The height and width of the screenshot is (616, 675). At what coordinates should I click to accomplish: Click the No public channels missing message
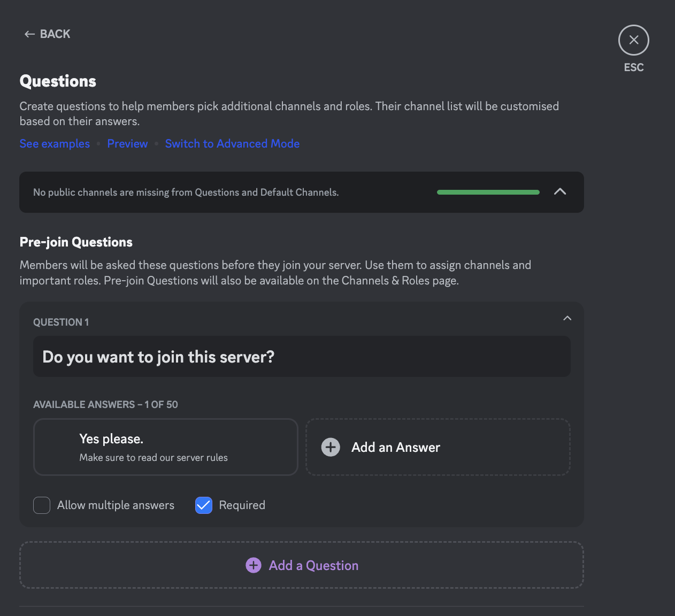click(x=186, y=192)
